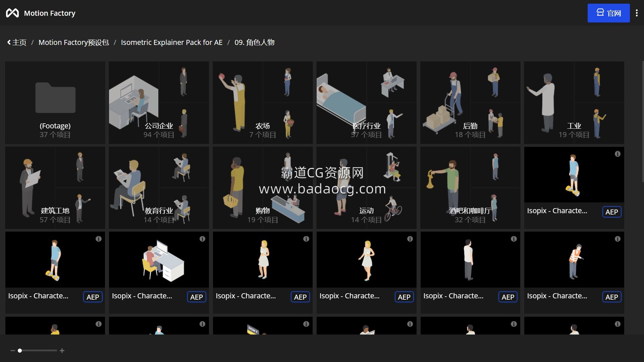
Task: Click AEP badge on white-shirt man facing away card
Action: [508, 297]
